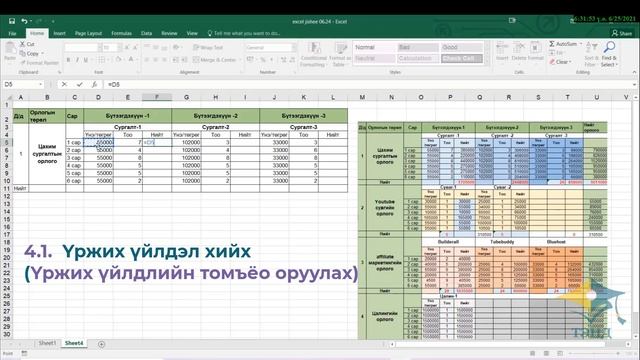Switch to the Insert ribbon tab

tap(60, 33)
